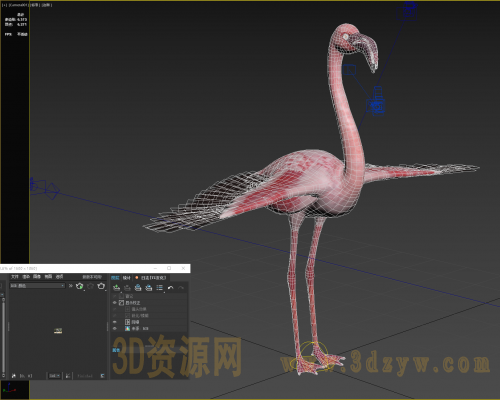Toggle the eye of the Source RGB layer

[115, 328]
